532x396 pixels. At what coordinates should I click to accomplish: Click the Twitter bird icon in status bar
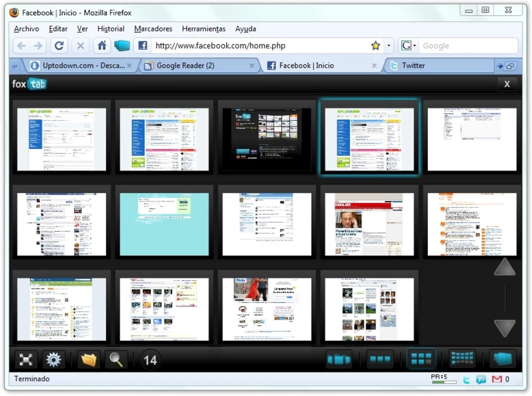(x=467, y=379)
